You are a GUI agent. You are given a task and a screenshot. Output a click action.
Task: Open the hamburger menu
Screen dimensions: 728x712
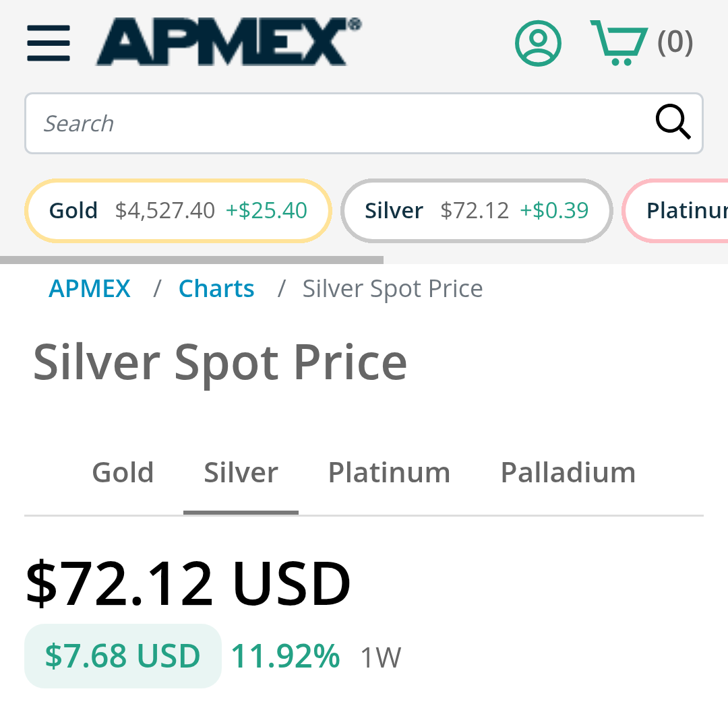(x=49, y=43)
